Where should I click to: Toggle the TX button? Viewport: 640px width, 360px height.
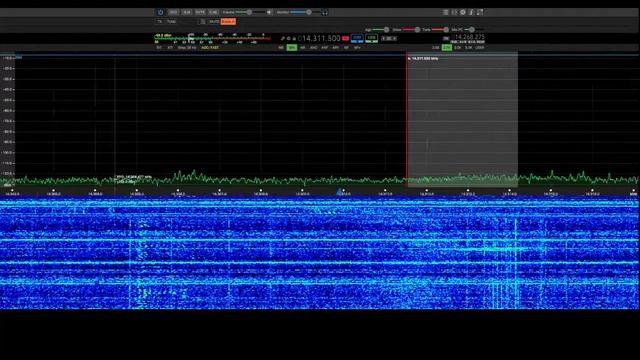click(x=160, y=22)
